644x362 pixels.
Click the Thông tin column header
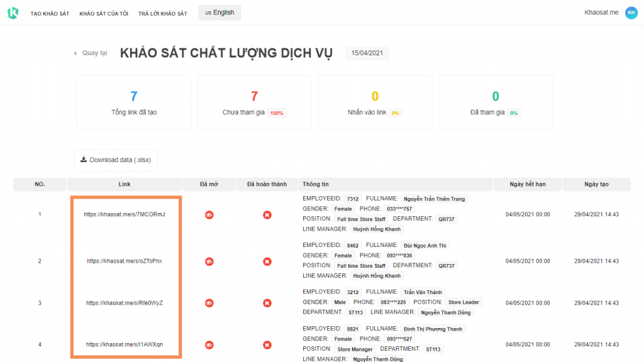(x=396, y=184)
